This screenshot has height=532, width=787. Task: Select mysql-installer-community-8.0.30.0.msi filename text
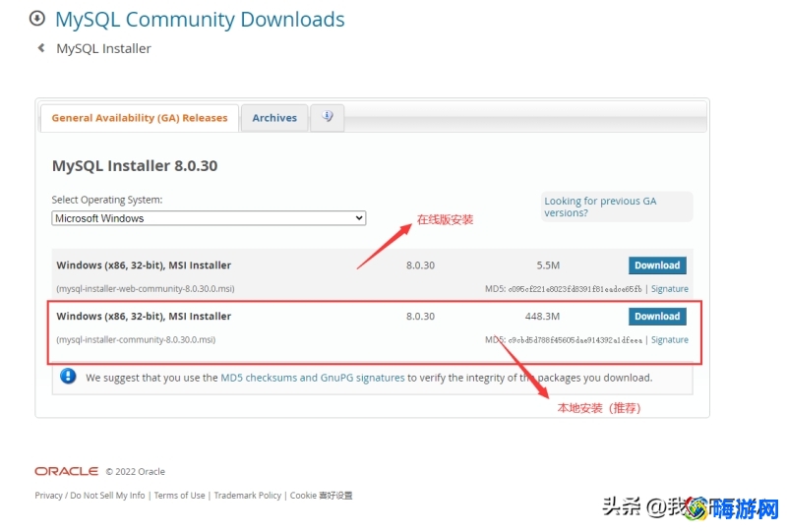click(136, 340)
